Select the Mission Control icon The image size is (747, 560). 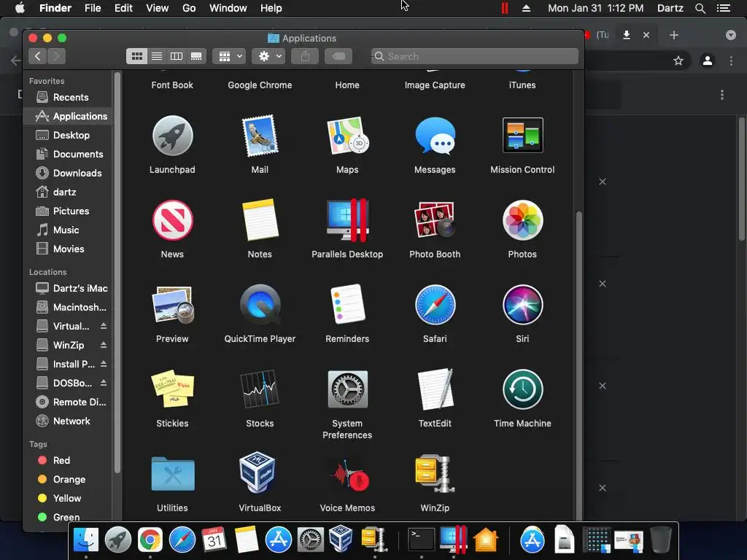click(522, 135)
